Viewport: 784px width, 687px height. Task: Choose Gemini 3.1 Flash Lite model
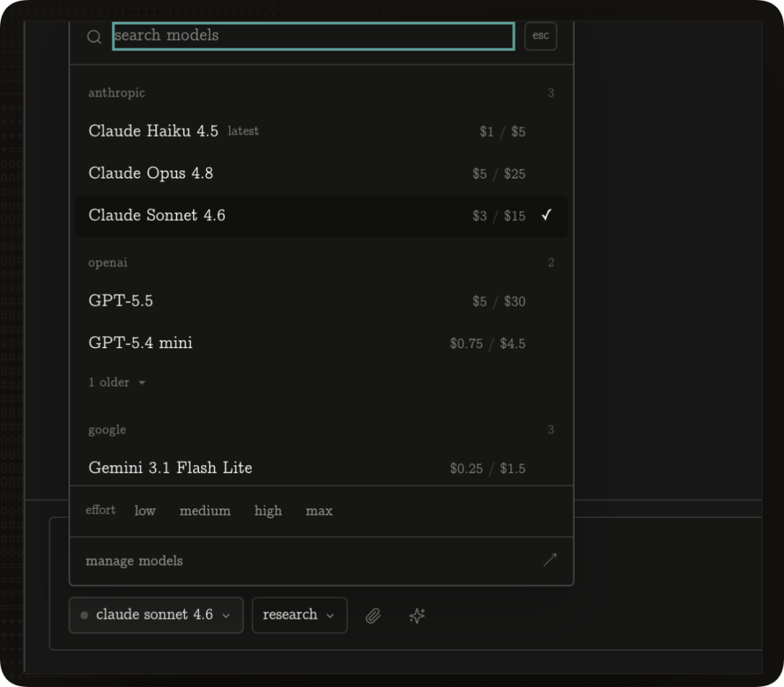321,468
